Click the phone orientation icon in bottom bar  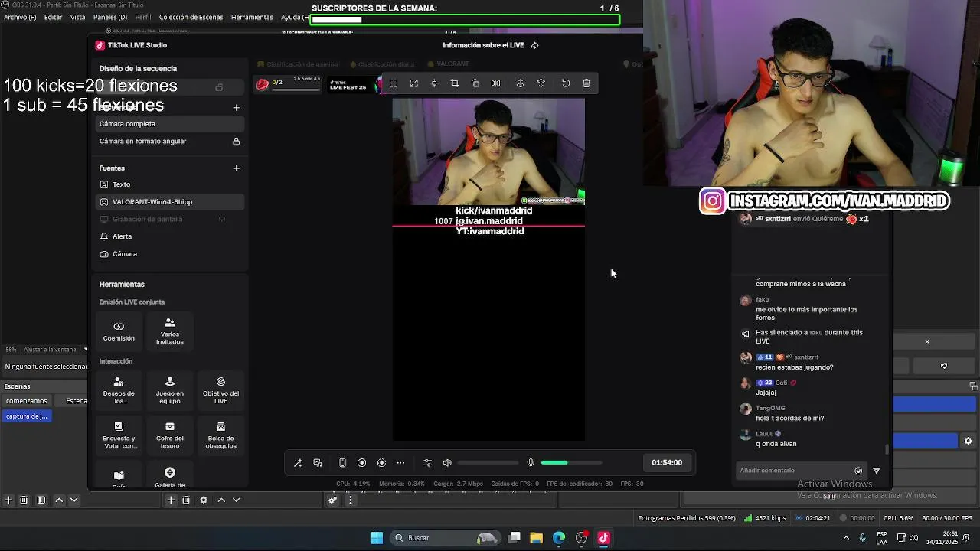coord(342,463)
